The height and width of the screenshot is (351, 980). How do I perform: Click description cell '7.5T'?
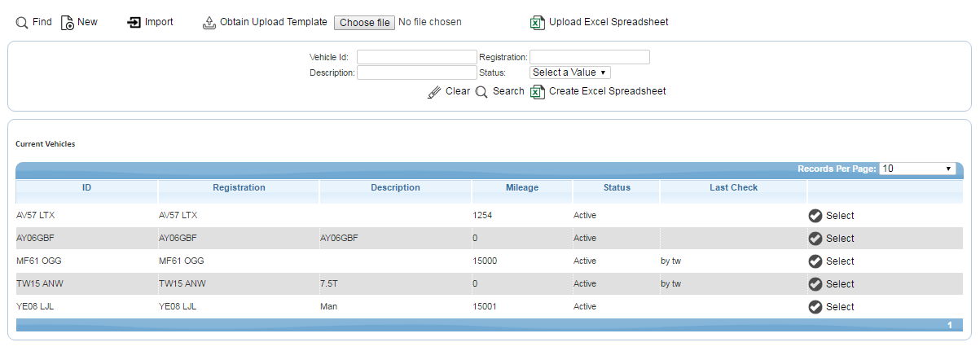tap(329, 284)
